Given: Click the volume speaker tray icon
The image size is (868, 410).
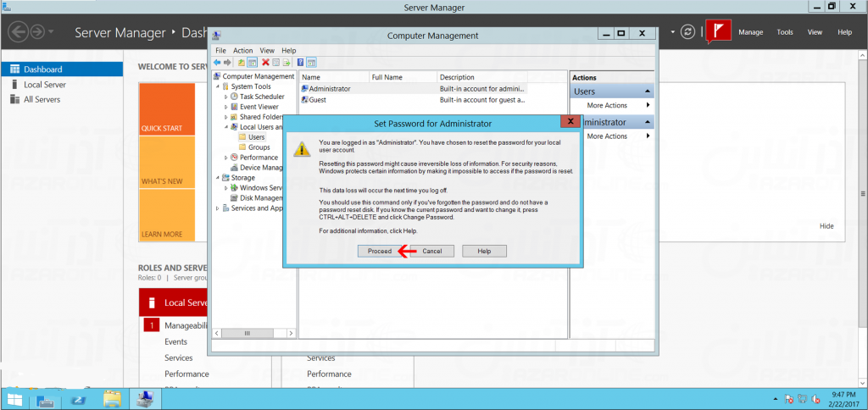Looking at the screenshot, I should point(815,399).
